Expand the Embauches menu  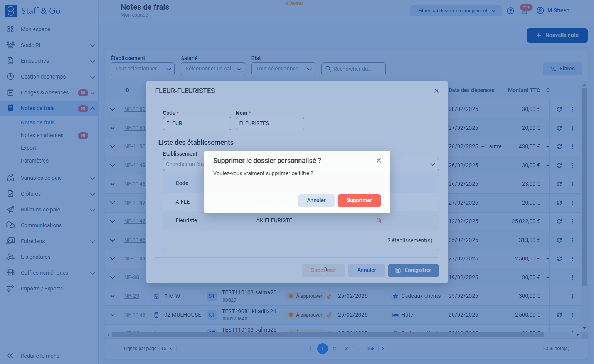tap(49, 61)
